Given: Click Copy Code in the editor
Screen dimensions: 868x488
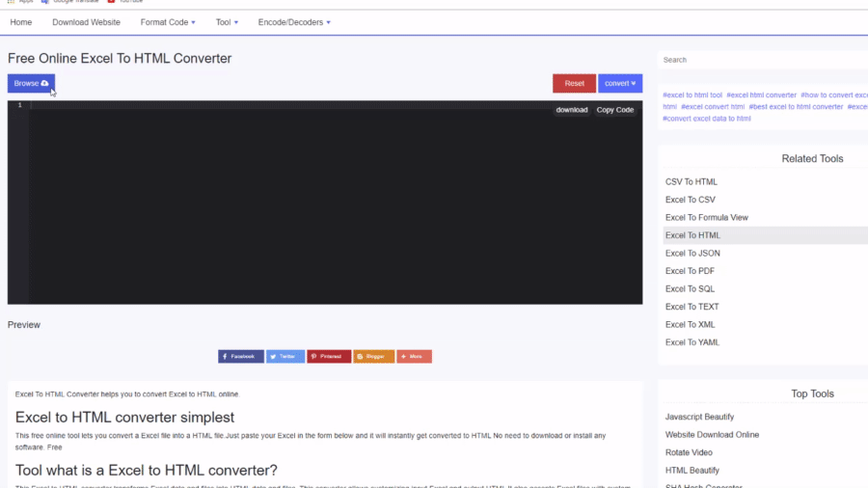Looking at the screenshot, I should click(x=614, y=110).
